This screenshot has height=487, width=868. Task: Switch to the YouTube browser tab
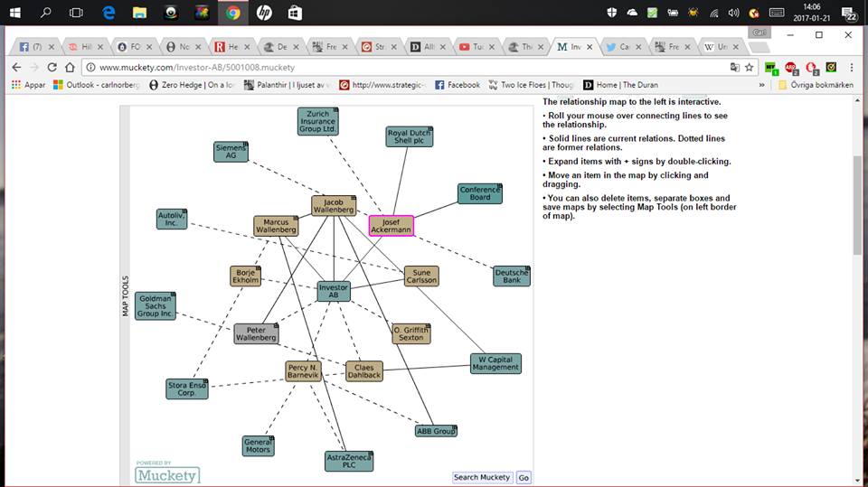pos(476,46)
